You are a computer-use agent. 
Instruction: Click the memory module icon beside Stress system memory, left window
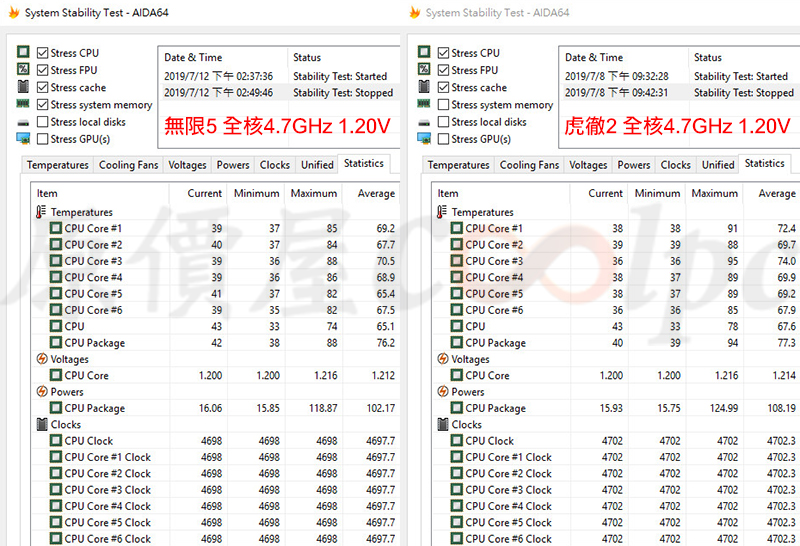pos(22,104)
